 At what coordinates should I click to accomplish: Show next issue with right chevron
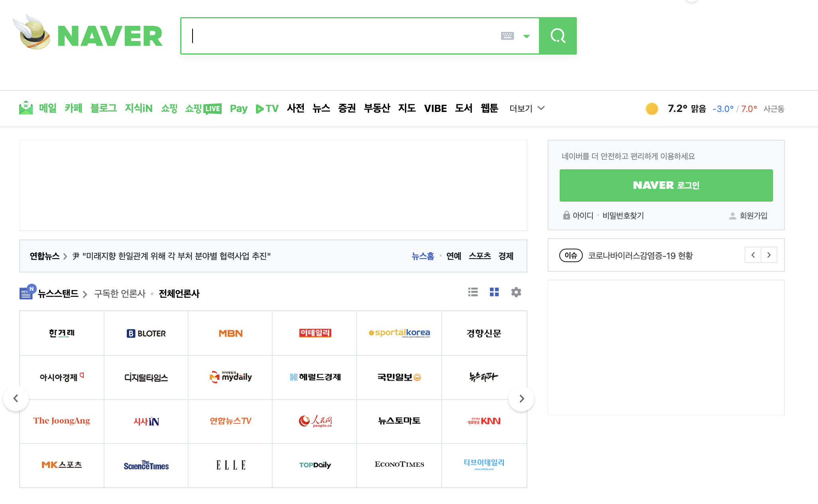(x=769, y=255)
